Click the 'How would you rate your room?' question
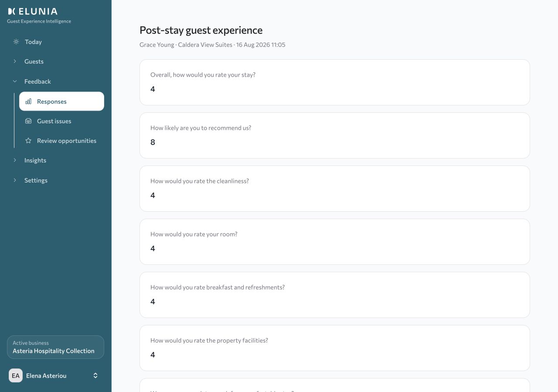Image resolution: width=558 pixels, height=392 pixels. 194,234
